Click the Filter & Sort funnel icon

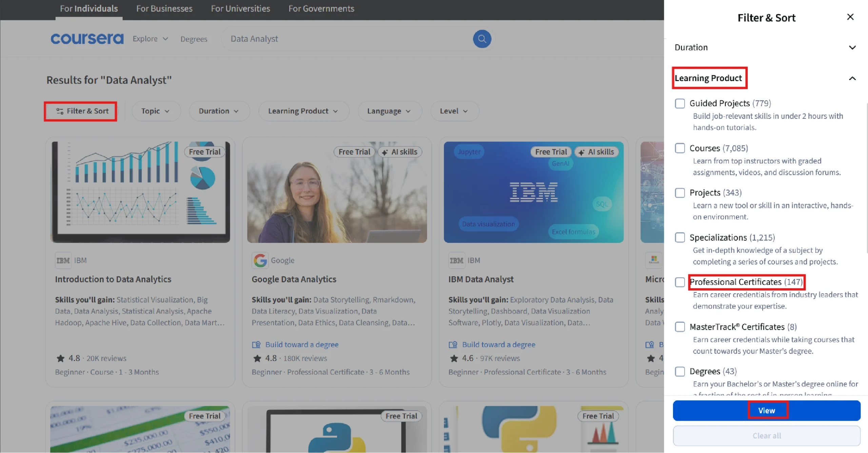(60, 111)
